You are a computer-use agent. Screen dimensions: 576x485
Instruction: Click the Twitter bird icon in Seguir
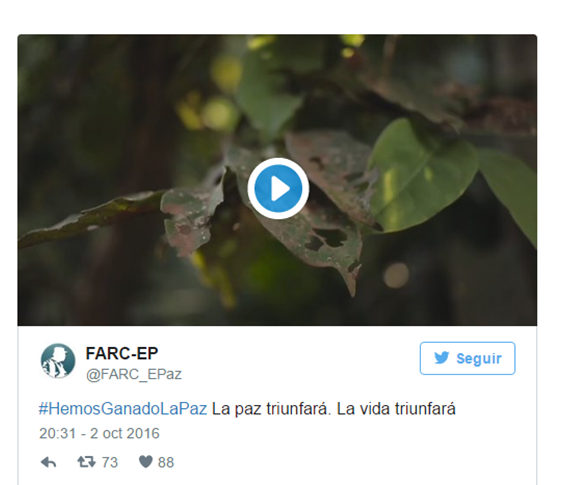[441, 358]
